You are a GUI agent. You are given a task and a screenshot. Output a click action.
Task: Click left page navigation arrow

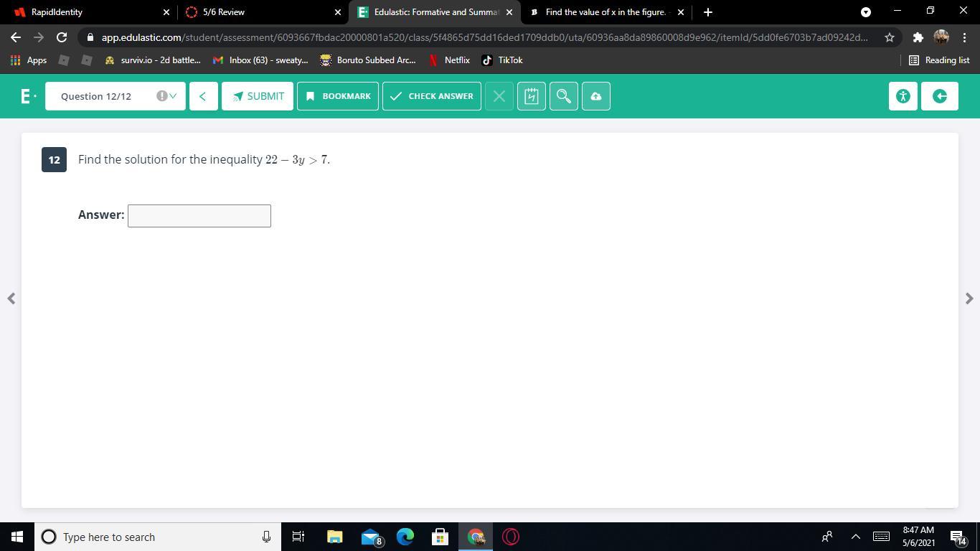click(11, 298)
